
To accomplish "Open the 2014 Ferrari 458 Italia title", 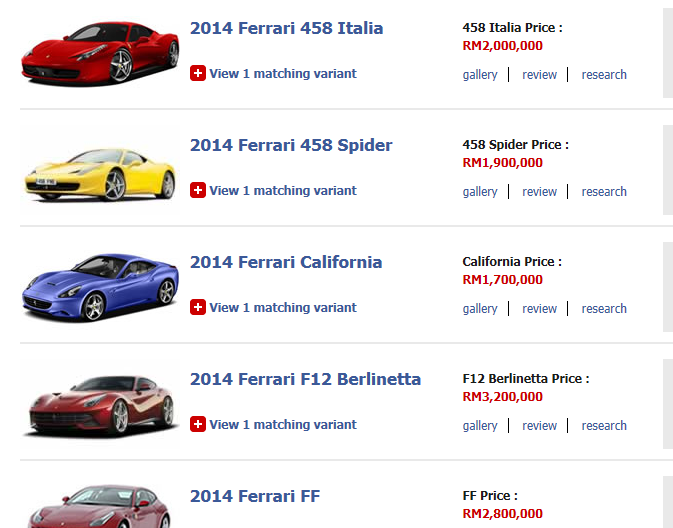I will (286, 28).
